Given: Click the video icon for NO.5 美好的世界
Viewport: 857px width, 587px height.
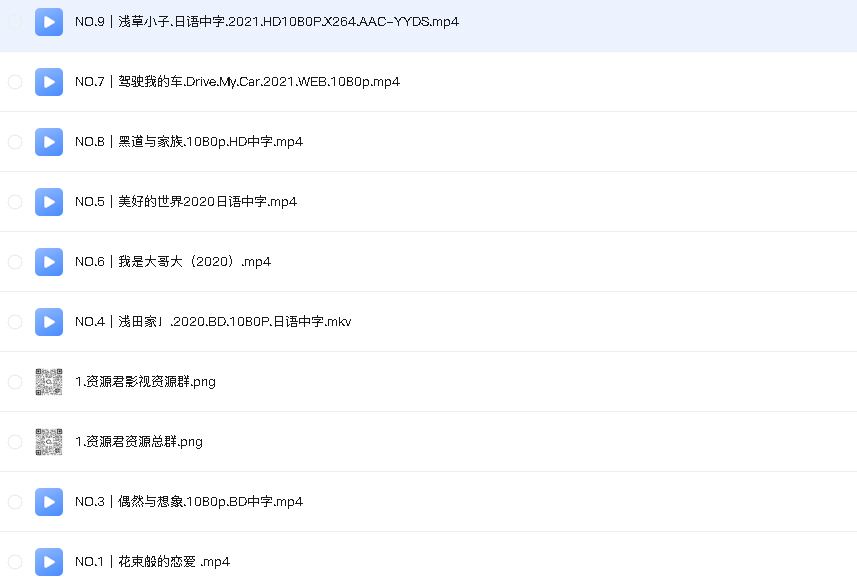Looking at the screenshot, I should (49, 202).
